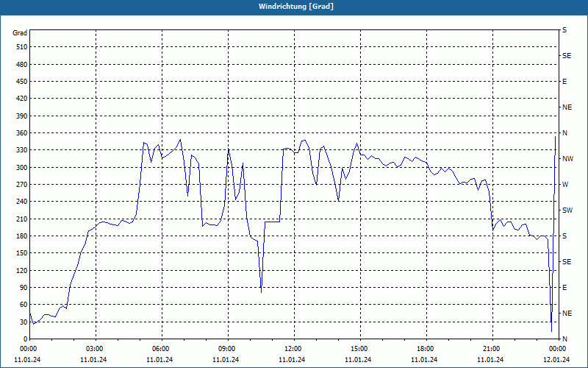Select the 480 value on the left axis

point(22,65)
